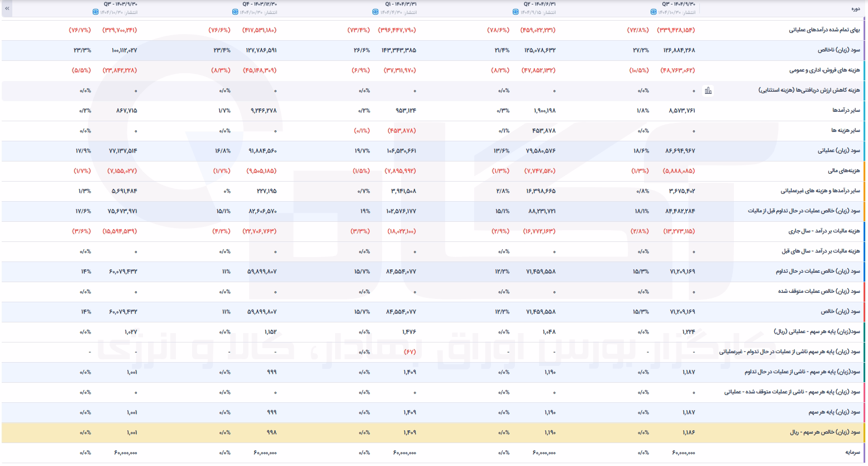Select the بهای تمام شده درآمدهای عملیاتی row

tap(434, 30)
